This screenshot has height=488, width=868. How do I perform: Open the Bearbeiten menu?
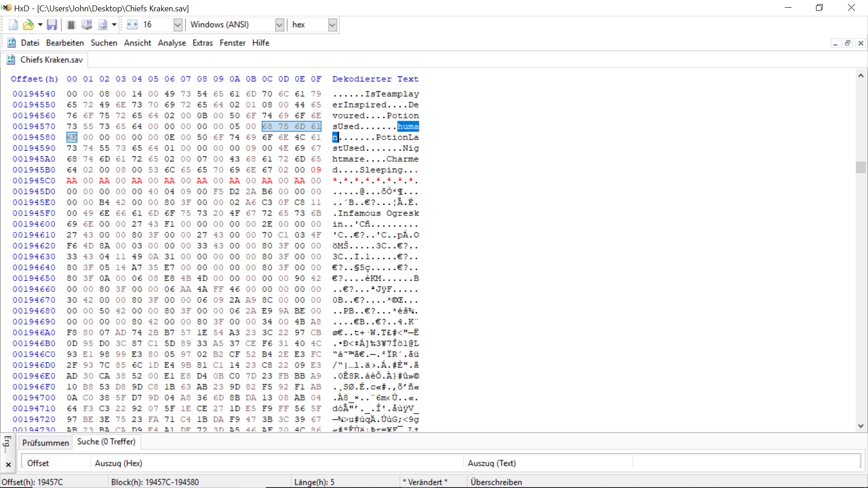click(x=65, y=43)
